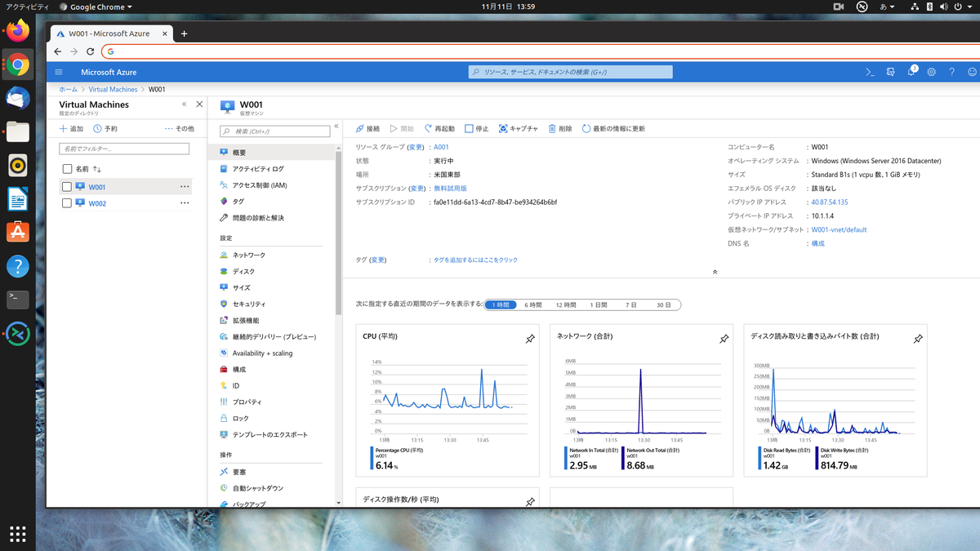Open the feedback smiley icon
Viewport: 980px width, 551px height.
coord(972,72)
